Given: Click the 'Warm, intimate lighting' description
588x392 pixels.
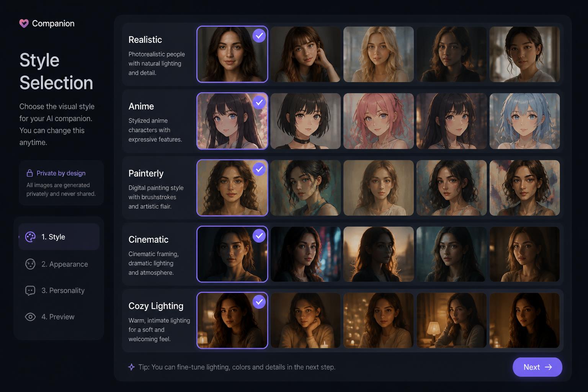Looking at the screenshot, I should click(159, 330).
